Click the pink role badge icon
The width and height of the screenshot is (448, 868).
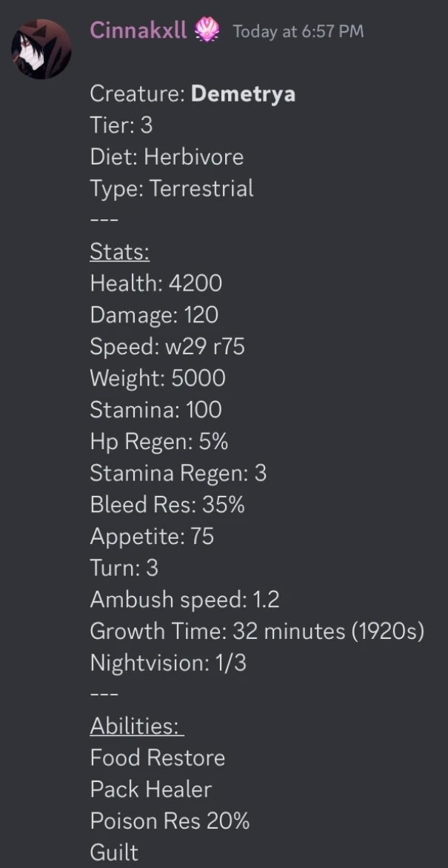pyautogui.click(x=207, y=31)
